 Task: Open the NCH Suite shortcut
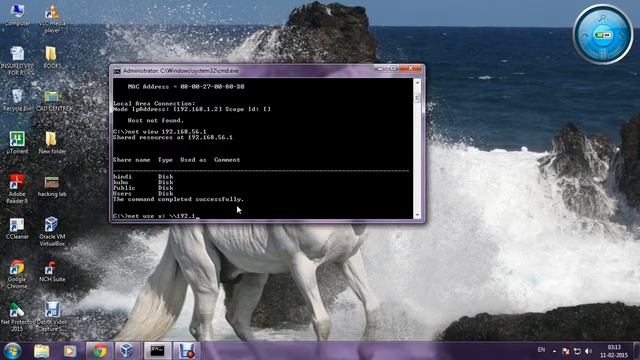(x=52, y=271)
